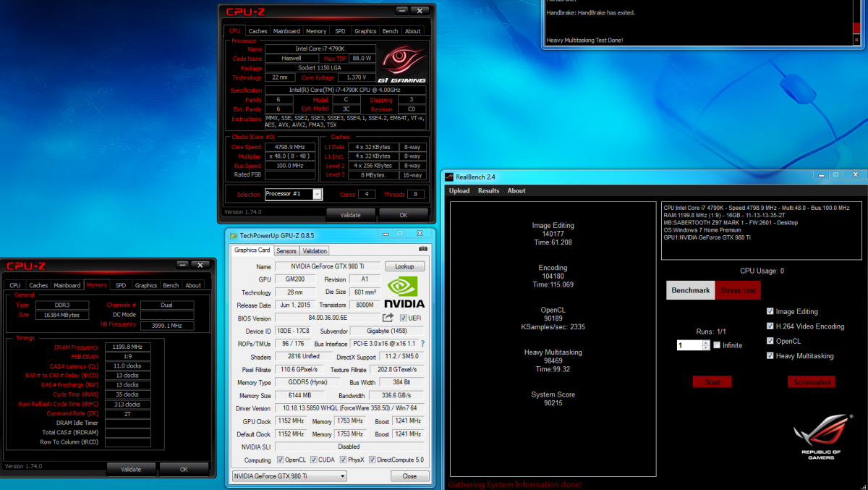Viewport: 868px width, 490px height.
Task: Select the Graphics Card tab in GPU-Z
Action: click(x=252, y=250)
